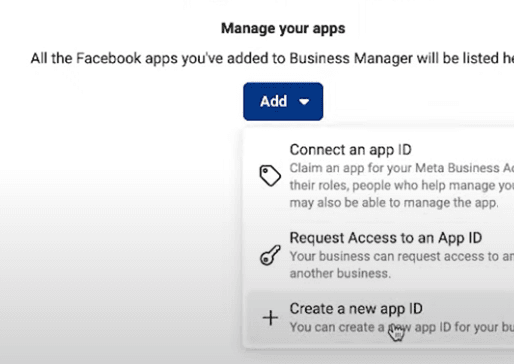The height and width of the screenshot is (364, 514).
Task: Click the Manage your apps heading
Action: [x=283, y=28]
